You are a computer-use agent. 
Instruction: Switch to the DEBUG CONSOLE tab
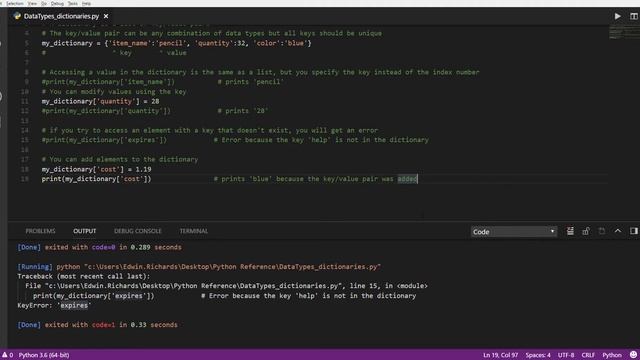click(138, 231)
